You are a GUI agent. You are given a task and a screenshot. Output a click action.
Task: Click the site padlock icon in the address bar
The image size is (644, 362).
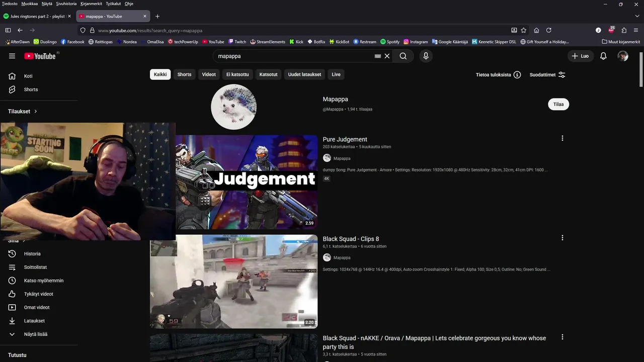(x=92, y=30)
